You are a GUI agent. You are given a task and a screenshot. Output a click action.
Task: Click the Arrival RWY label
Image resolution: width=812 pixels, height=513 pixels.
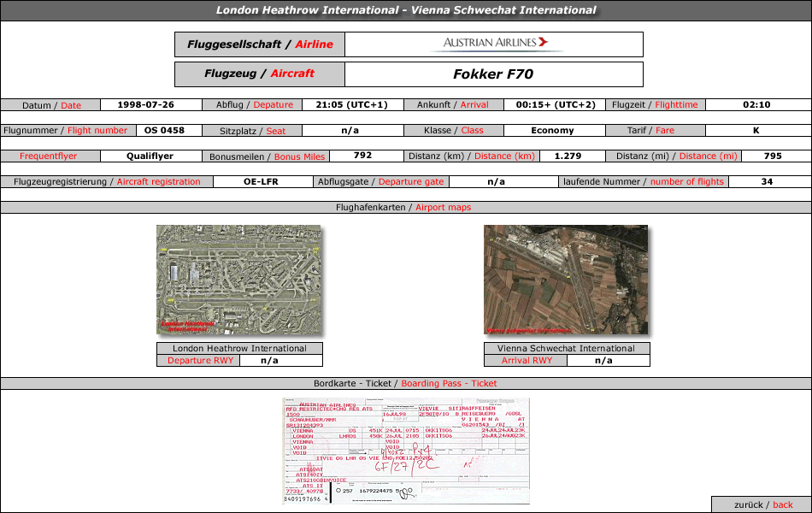526,361
